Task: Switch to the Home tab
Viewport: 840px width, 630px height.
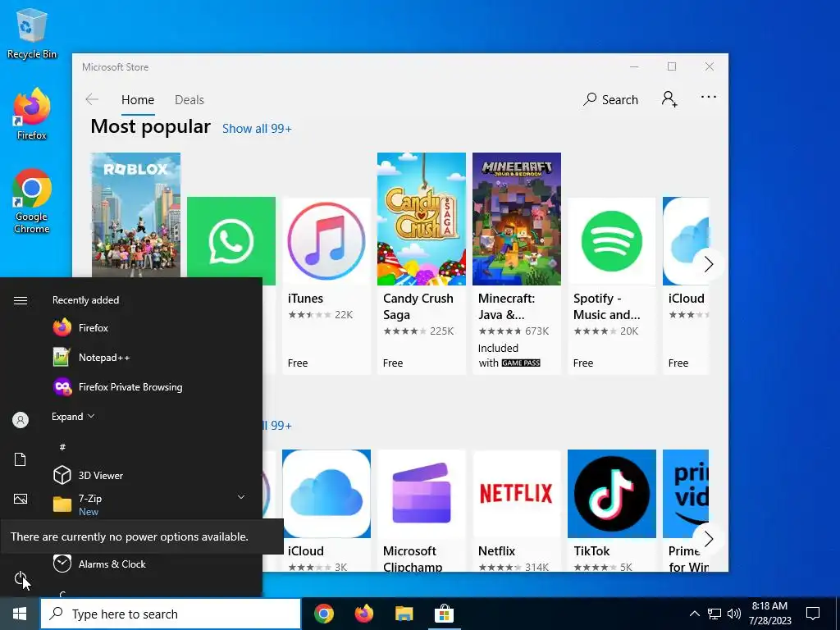Action: (x=138, y=99)
